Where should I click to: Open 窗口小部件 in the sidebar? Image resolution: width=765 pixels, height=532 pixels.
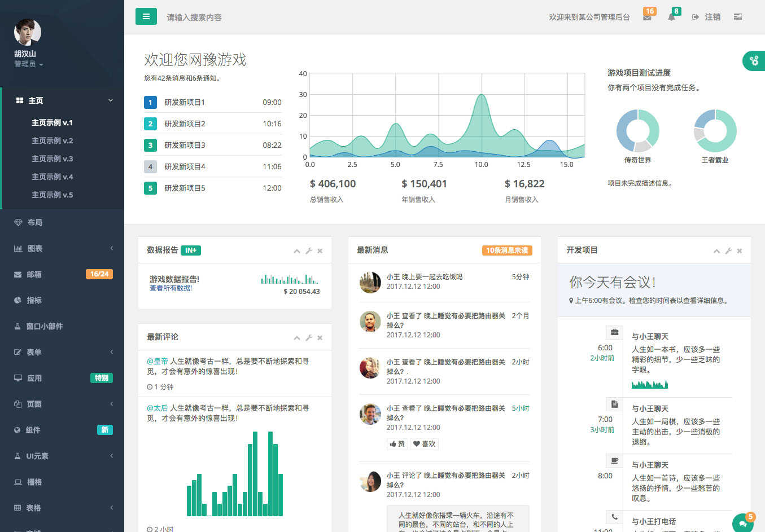click(62, 326)
